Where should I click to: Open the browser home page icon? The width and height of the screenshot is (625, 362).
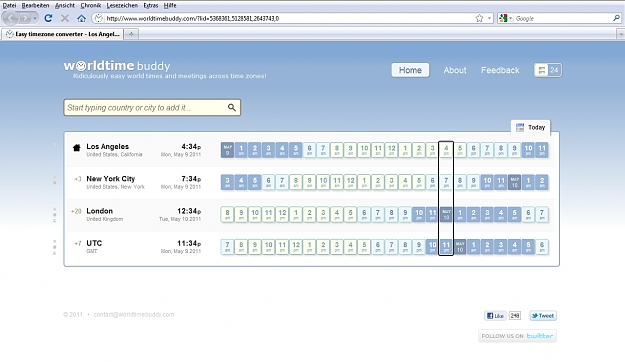pyautogui.click(x=81, y=18)
